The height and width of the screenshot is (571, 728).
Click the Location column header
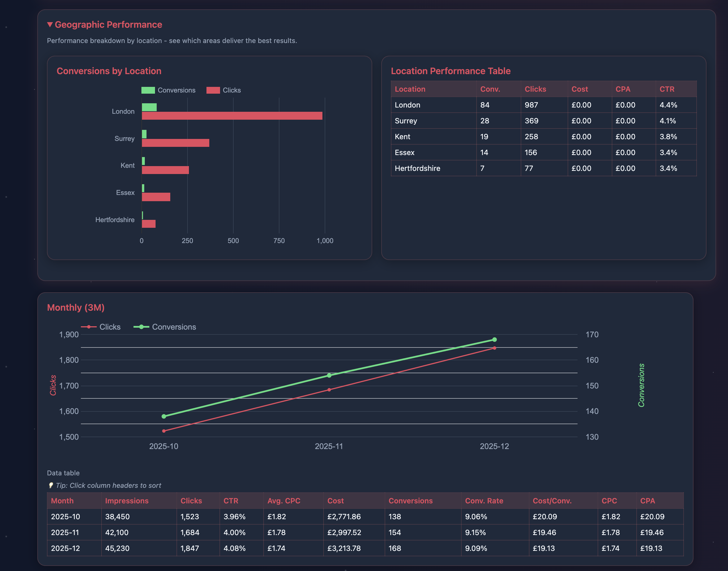(x=410, y=89)
